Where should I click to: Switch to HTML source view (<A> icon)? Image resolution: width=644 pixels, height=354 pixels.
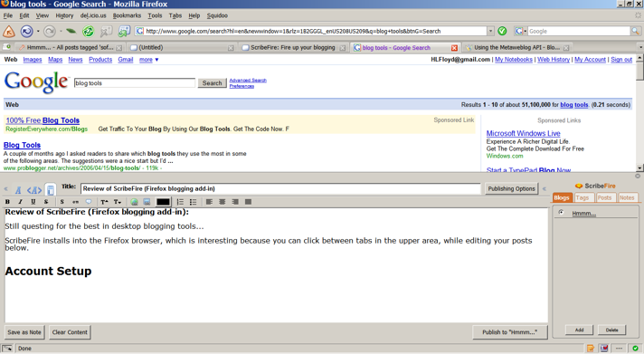pyautogui.click(x=34, y=190)
